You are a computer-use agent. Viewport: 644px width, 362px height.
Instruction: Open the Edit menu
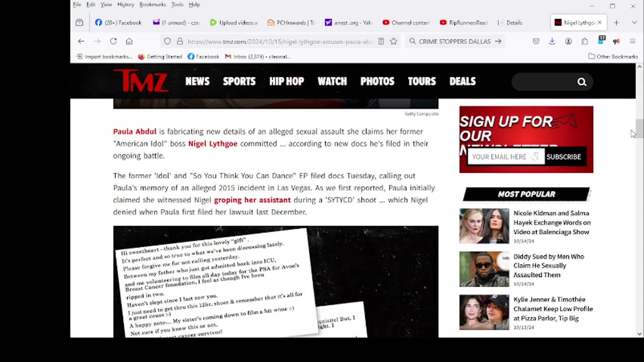pyautogui.click(x=91, y=5)
